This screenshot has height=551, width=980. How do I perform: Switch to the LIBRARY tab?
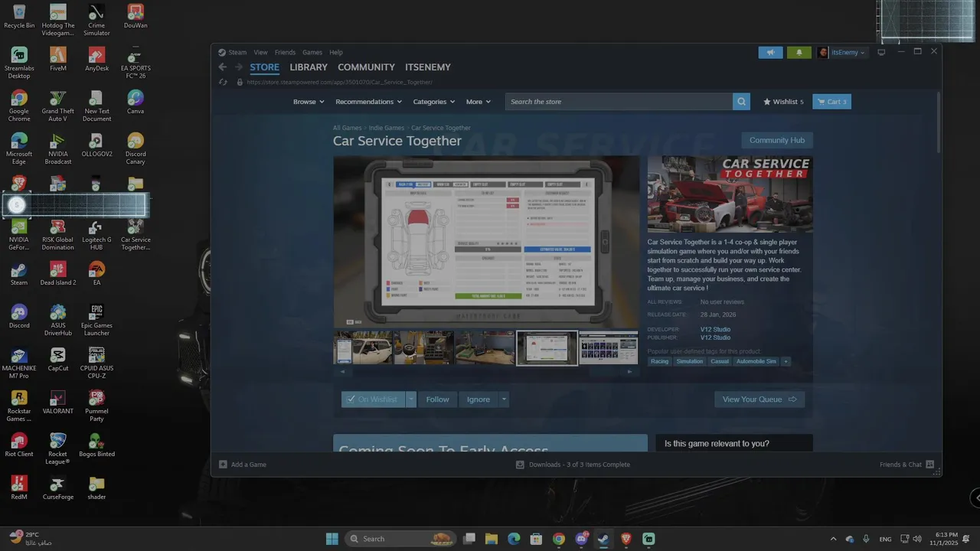pyautogui.click(x=309, y=67)
